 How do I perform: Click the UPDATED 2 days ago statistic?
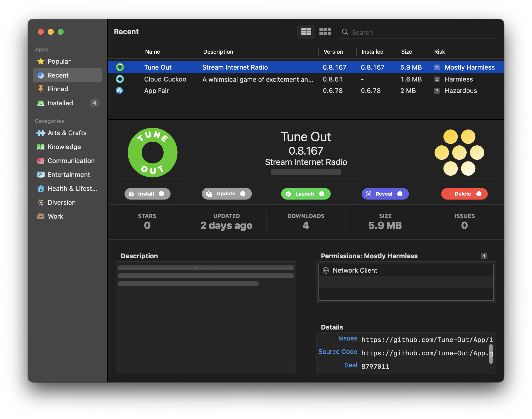(226, 222)
